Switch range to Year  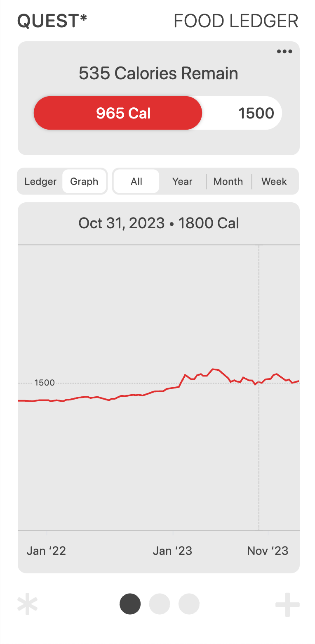click(182, 182)
